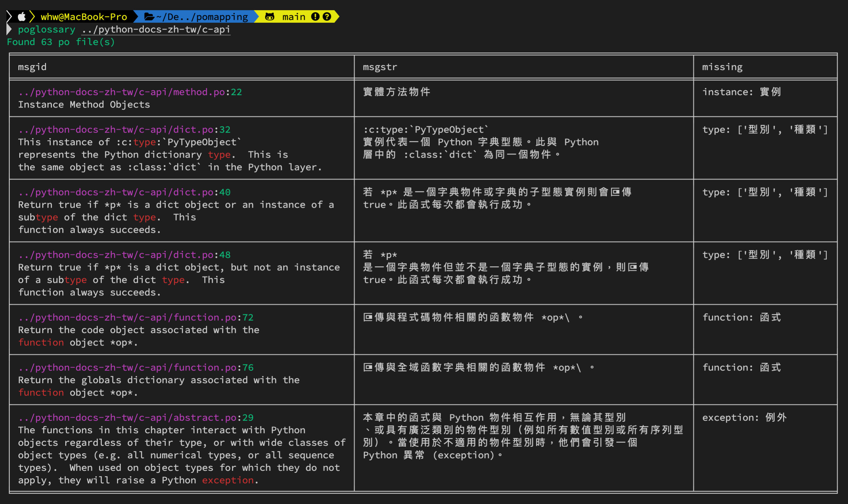Click the question mark git status icon

click(327, 17)
